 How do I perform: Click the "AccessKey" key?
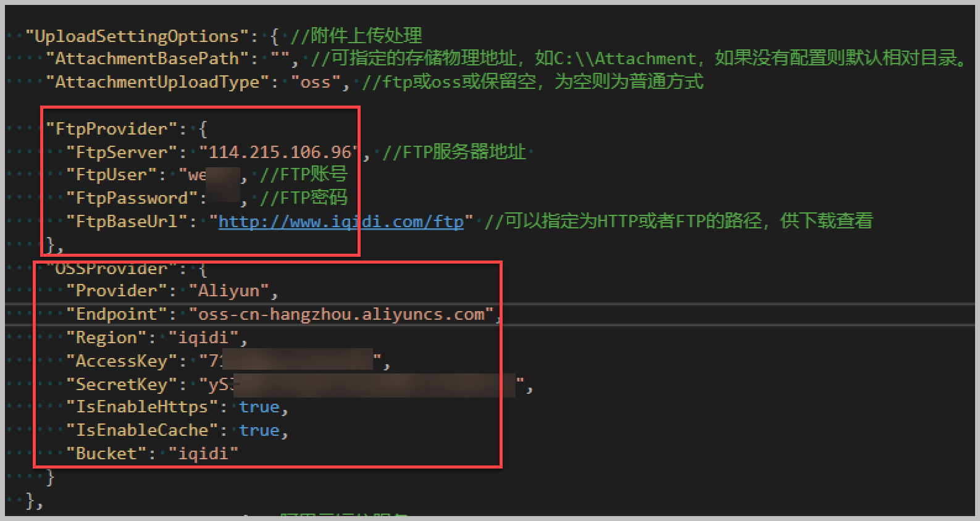click(x=122, y=361)
